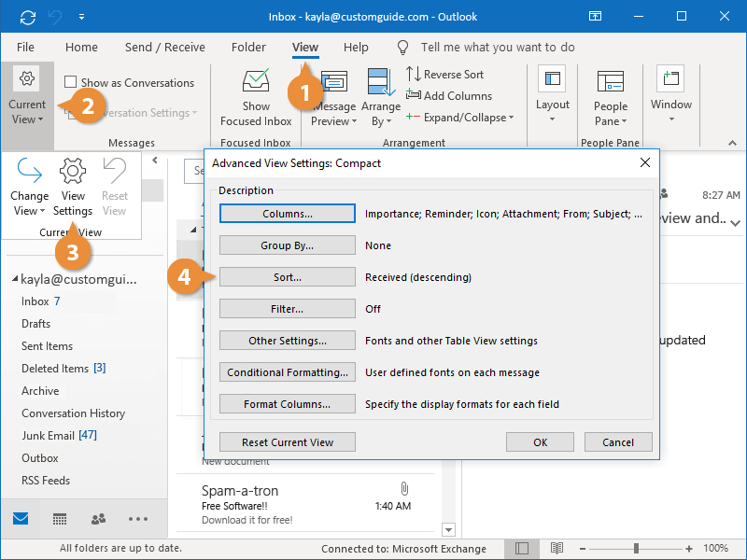Open the Help tab
The image size is (747, 560).
tap(356, 48)
